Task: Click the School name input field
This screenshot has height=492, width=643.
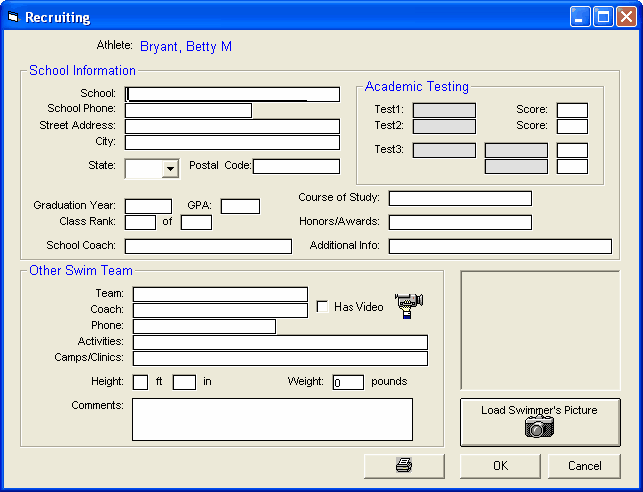Action: coord(232,94)
